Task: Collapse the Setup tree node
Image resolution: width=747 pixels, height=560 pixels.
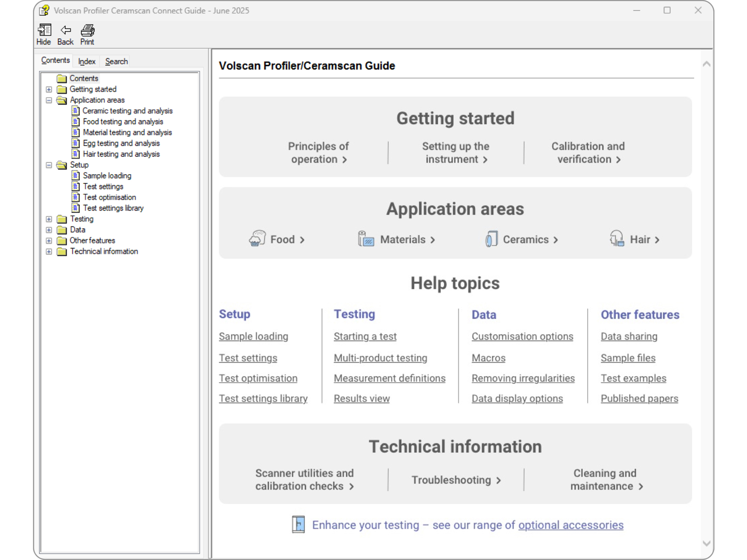Action: pos(49,165)
